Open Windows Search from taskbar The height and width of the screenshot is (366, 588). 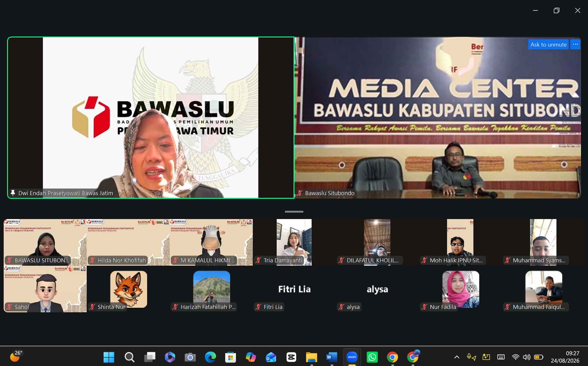coord(129,357)
